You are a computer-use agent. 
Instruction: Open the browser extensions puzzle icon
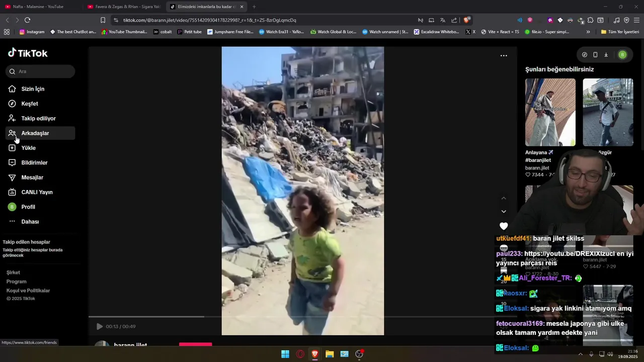point(590,20)
